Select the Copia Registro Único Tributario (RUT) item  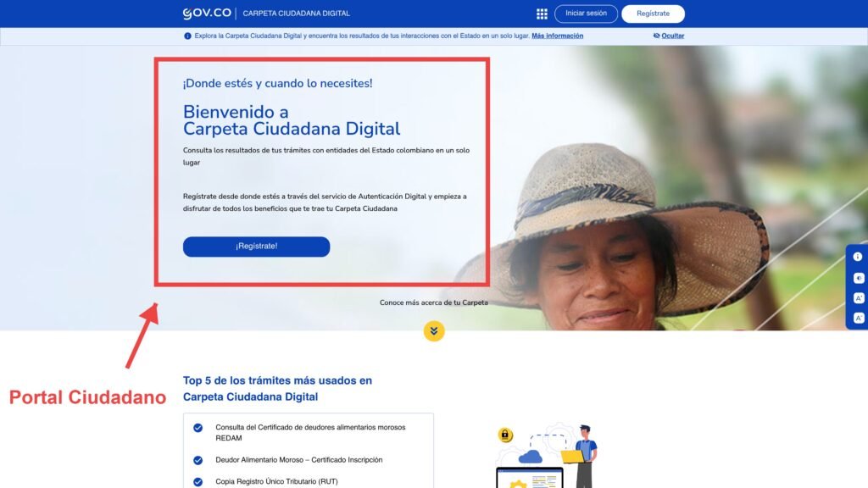pos(276,481)
